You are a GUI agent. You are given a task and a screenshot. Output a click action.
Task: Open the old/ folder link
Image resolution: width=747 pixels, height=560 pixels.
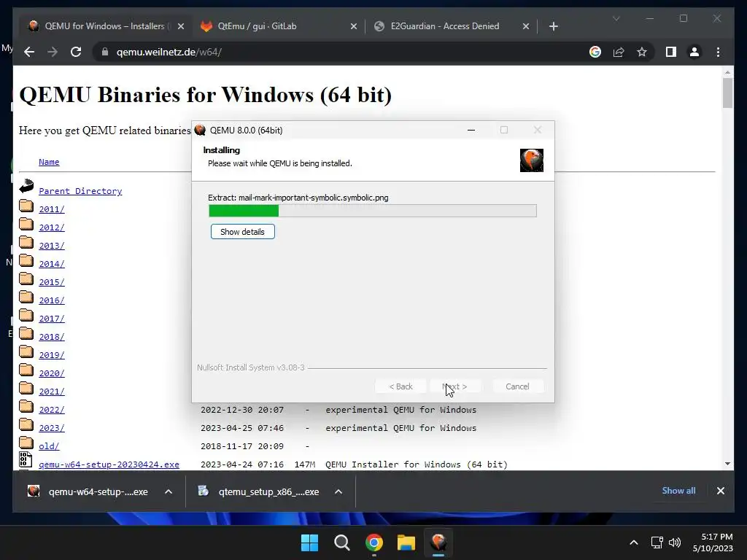(49, 446)
